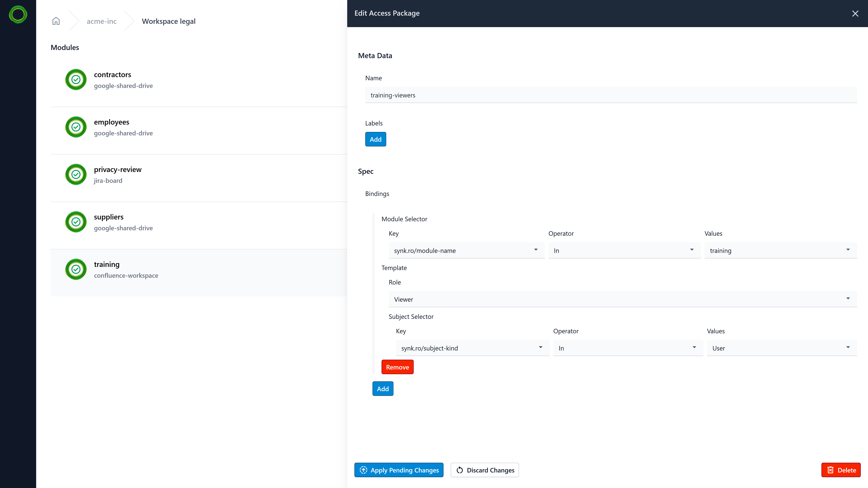Viewport: 868px width, 488px height.
Task: Navigate to acme-inc in the breadcrumb
Action: click(101, 21)
